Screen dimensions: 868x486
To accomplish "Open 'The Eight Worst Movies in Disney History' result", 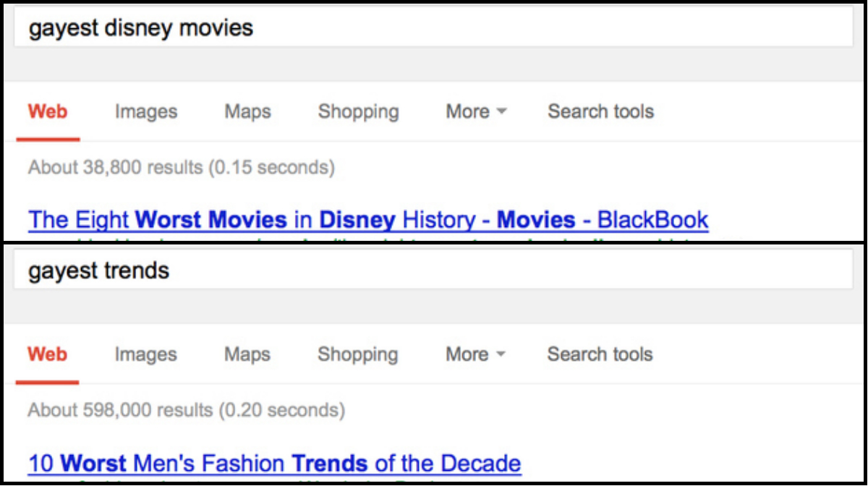I will point(368,220).
